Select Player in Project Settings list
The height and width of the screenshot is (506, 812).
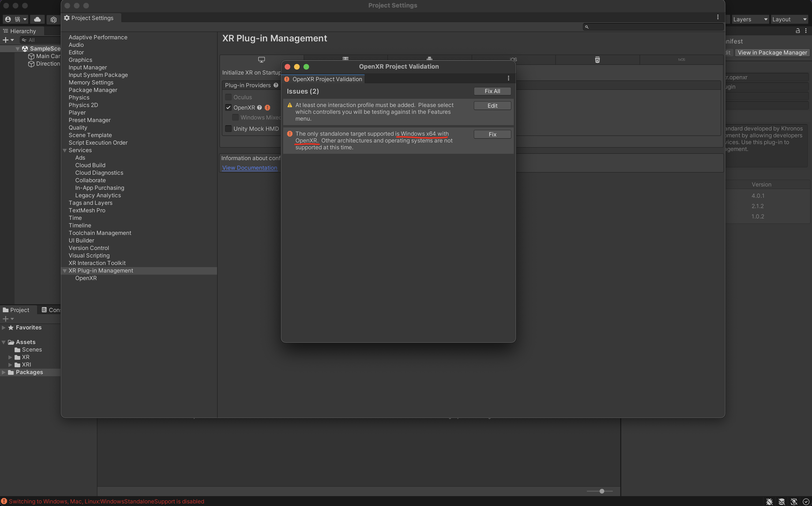click(77, 112)
